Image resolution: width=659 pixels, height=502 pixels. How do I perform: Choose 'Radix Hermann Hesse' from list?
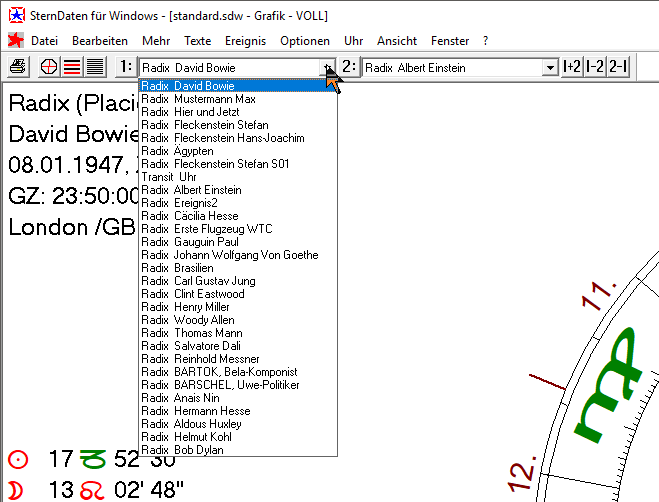coord(238,411)
